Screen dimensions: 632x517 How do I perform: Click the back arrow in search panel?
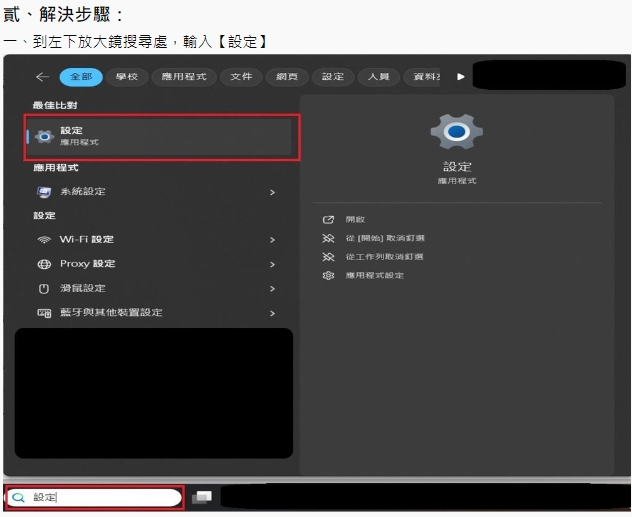point(42,77)
